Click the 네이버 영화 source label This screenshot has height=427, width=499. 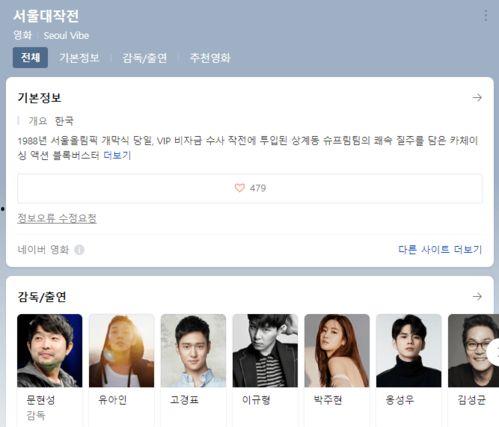coord(43,249)
